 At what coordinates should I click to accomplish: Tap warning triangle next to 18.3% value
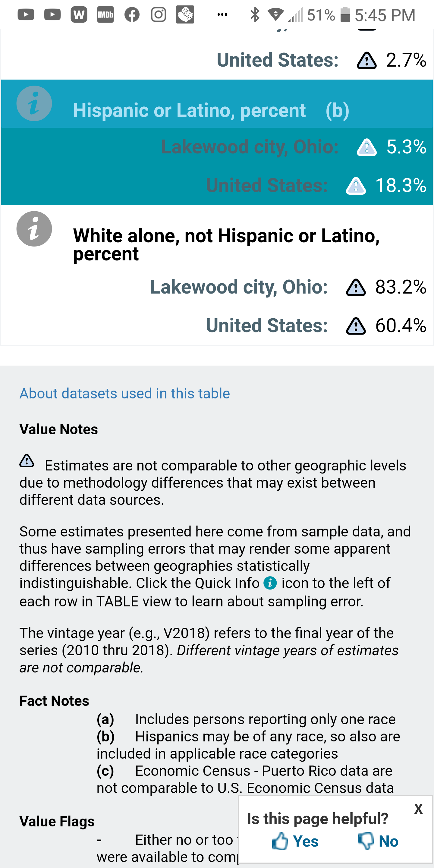tap(356, 186)
